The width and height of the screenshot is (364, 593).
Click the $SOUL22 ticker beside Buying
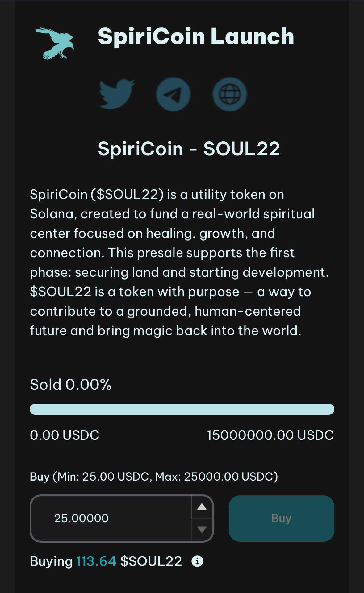coord(151,561)
